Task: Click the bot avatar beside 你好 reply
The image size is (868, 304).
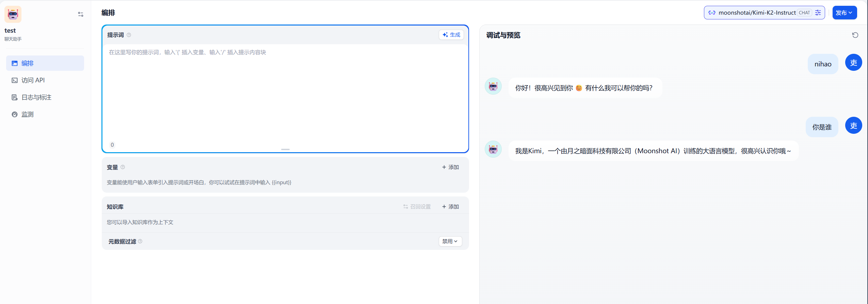Action: pyautogui.click(x=493, y=86)
